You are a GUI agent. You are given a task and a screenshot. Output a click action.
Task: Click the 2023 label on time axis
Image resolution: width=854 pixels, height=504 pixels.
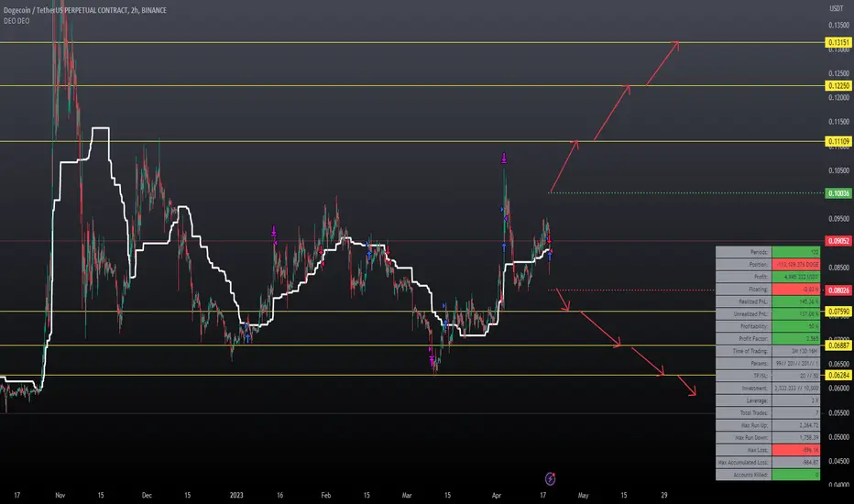point(236,495)
